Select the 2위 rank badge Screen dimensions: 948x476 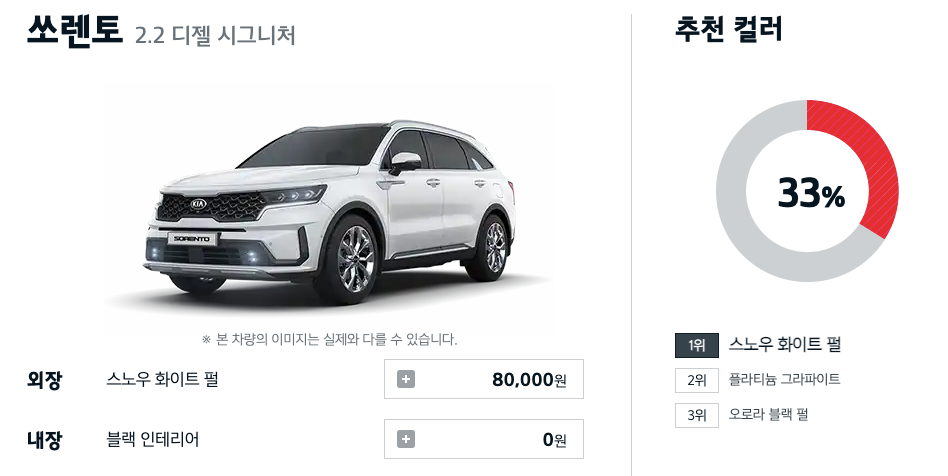(x=696, y=380)
